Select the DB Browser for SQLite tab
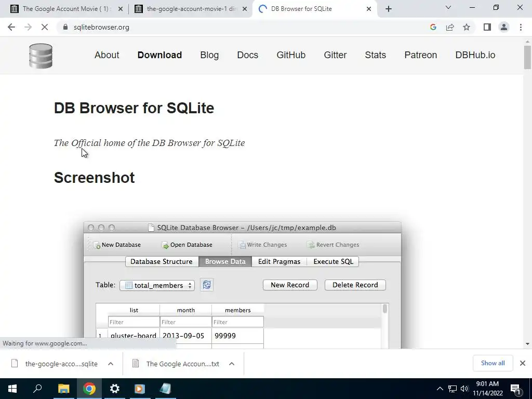The width and height of the screenshot is (532, 399). tap(314, 9)
